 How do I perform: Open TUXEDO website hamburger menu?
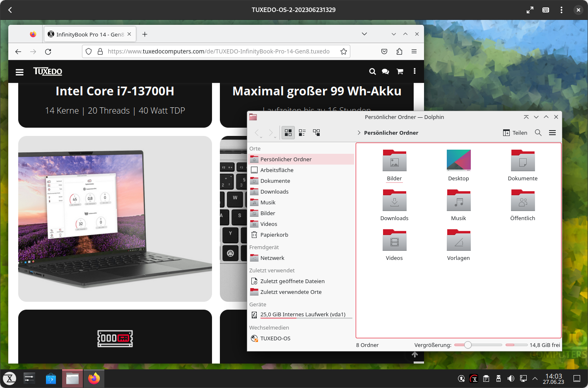(x=19, y=72)
